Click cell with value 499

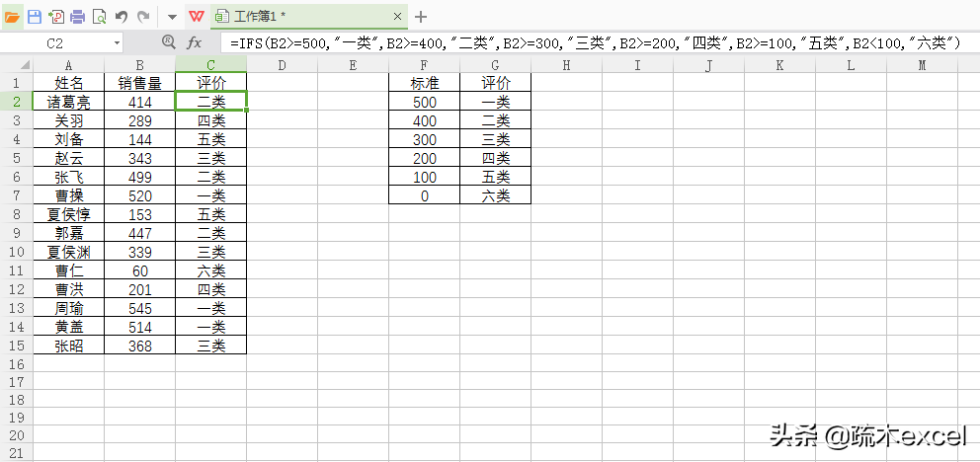click(140, 177)
